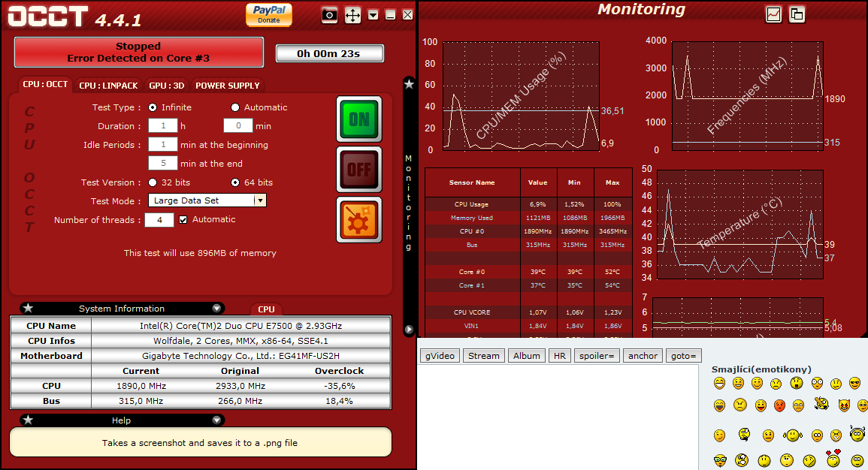Click the CPU/MEM Usage graph
Image resolution: width=868 pixels, height=470 pixels.
[521, 95]
